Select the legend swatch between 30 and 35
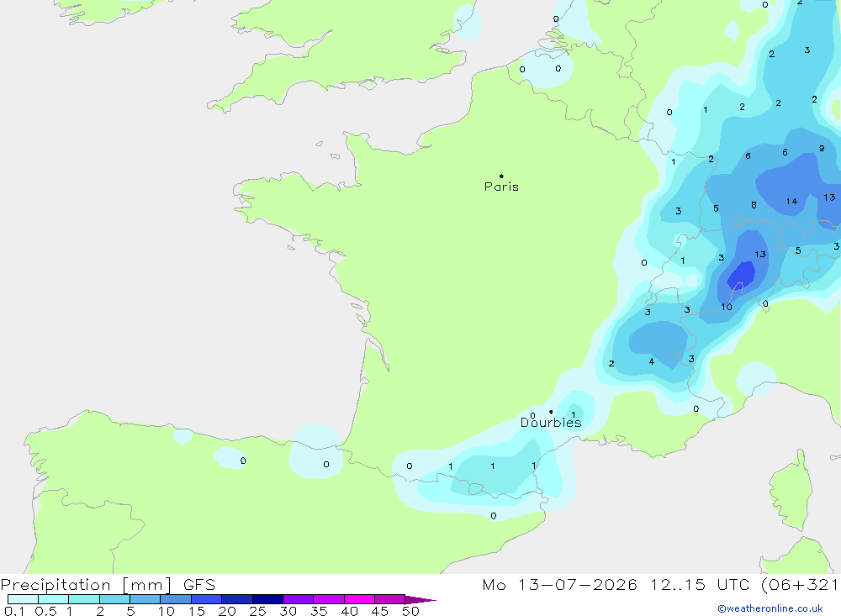Image resolution: width=841 pixels, height=616 pixels. (299, 599)
